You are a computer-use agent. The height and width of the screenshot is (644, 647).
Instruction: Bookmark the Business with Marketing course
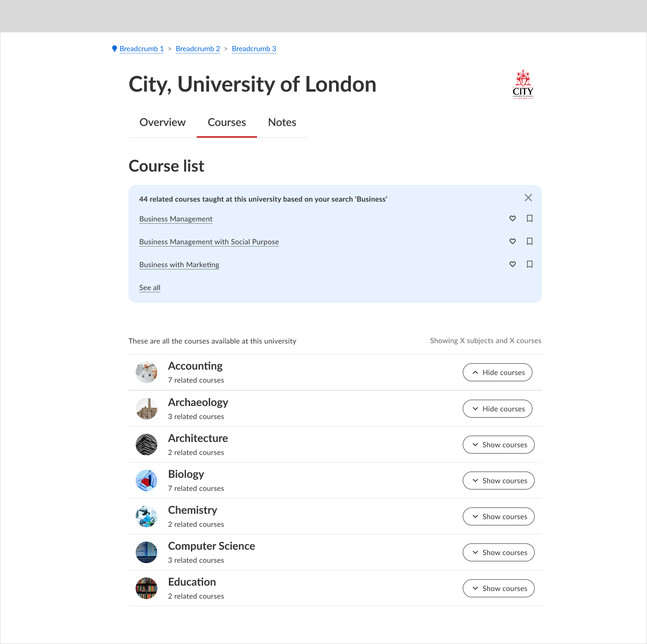pos(530,264)
